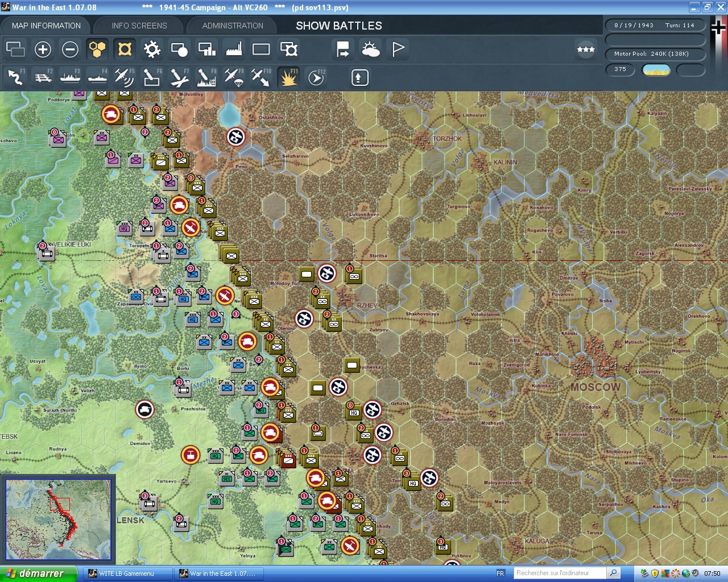Click the minimap overview in corner
The height and width of the screenshot is (582, 728).
click(x=58, y=519)
